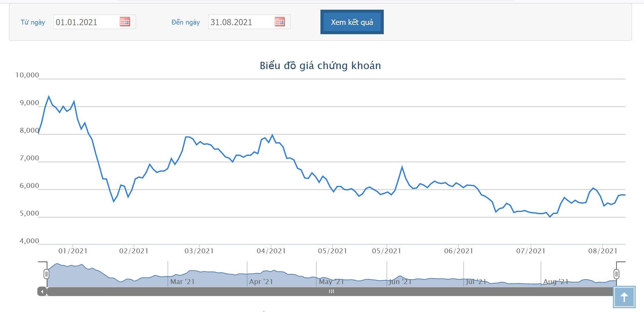644x312 pixels.
Task: Grab the right navigator range handle
Action: pyautogui.click(x=616, y=274)
